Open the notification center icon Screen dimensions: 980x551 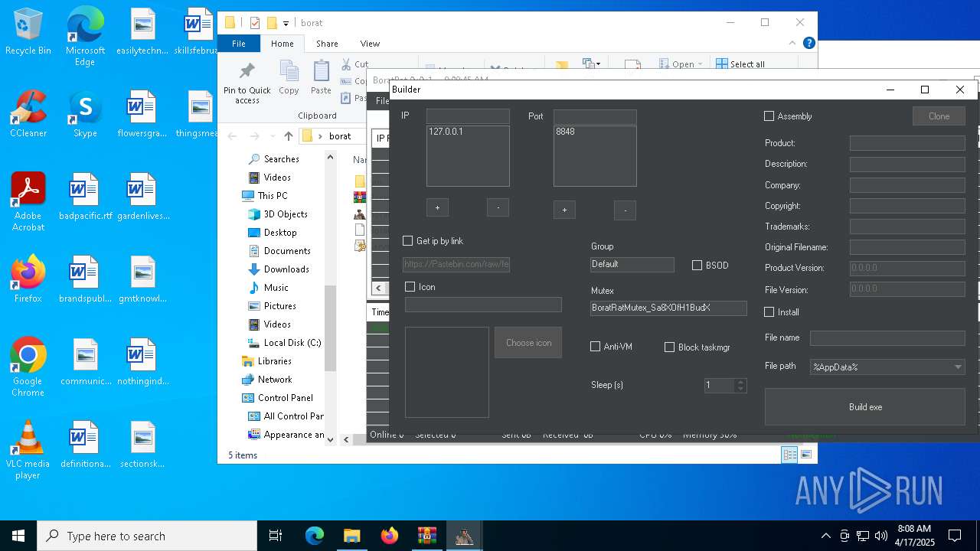[955, 536]
